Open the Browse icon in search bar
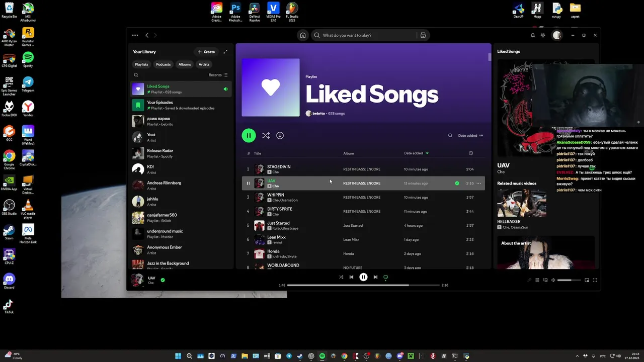Image resolution: width=644 pixels, height=362 pixels. (423, 35)
